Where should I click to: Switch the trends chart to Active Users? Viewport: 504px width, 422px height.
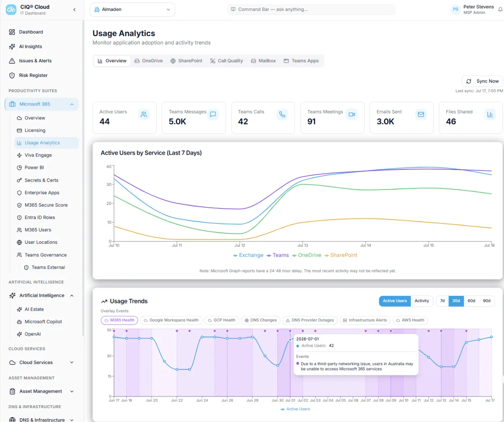point(395,301)
